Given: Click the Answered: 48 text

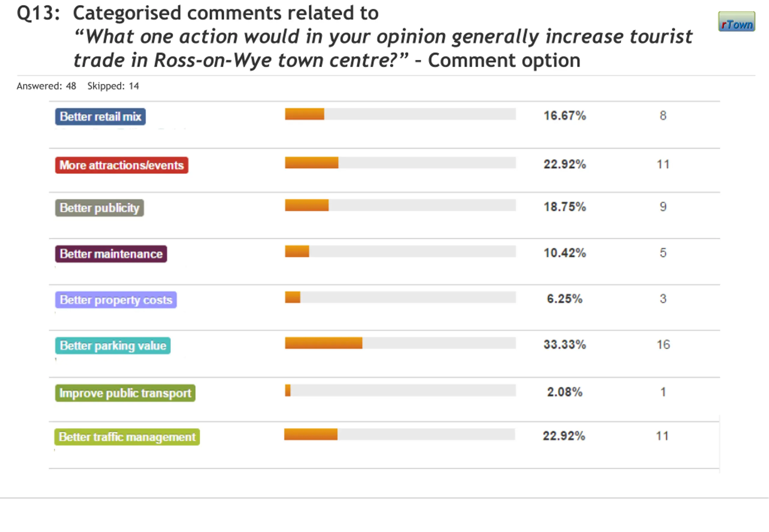Looking at the screenshot, I should click(x=46, y=86).
